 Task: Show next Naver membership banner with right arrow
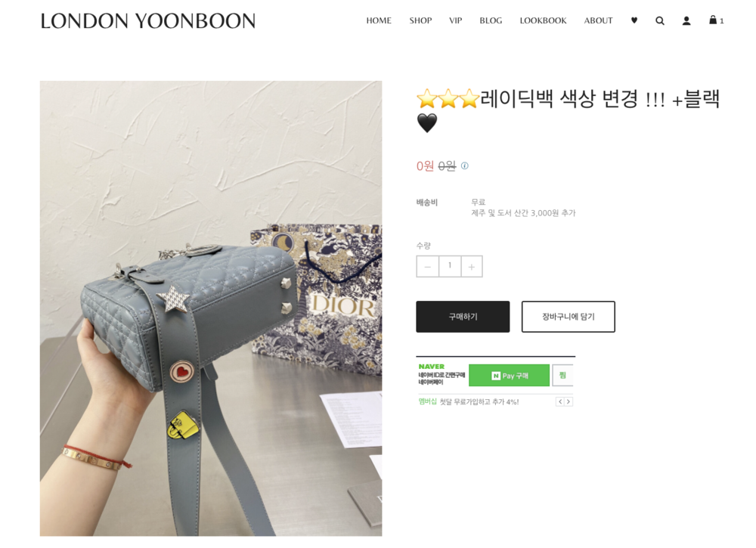pyautogui.click(x=569, y=401)
